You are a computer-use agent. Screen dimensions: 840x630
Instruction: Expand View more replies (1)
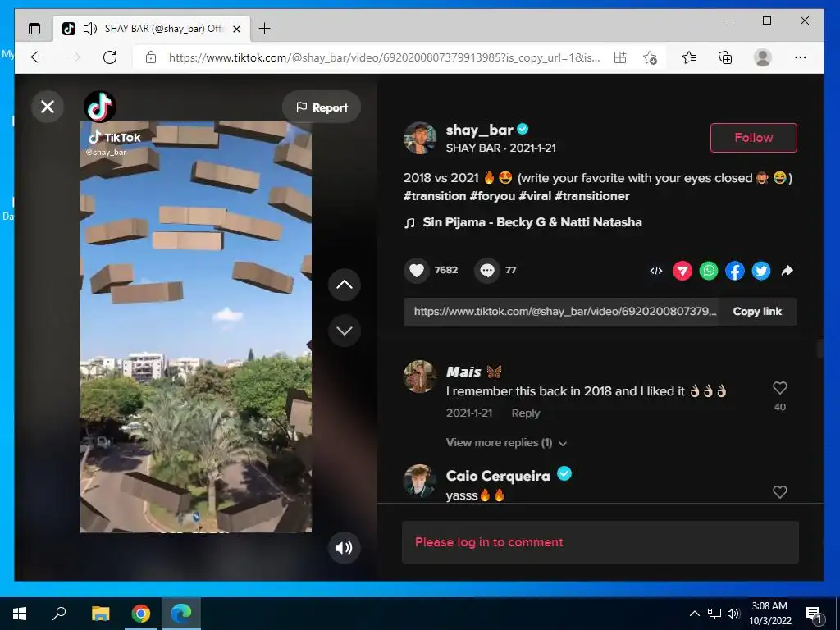(x=505, y=442)
